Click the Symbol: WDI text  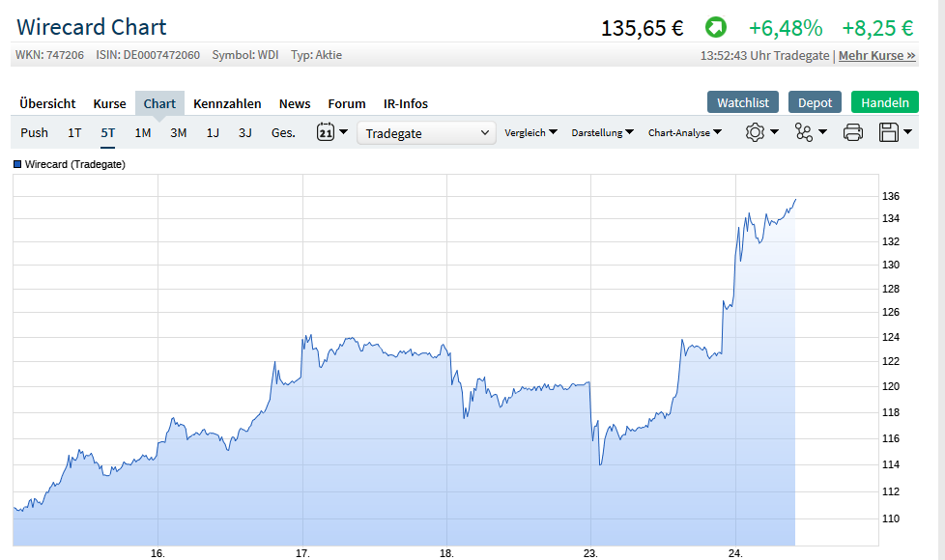click(245, 55)
